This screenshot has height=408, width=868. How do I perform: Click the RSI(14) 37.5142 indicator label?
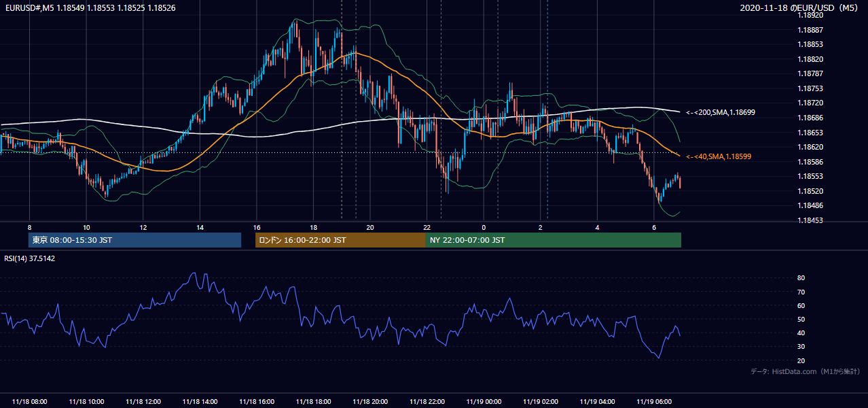[x=30, y=258]
